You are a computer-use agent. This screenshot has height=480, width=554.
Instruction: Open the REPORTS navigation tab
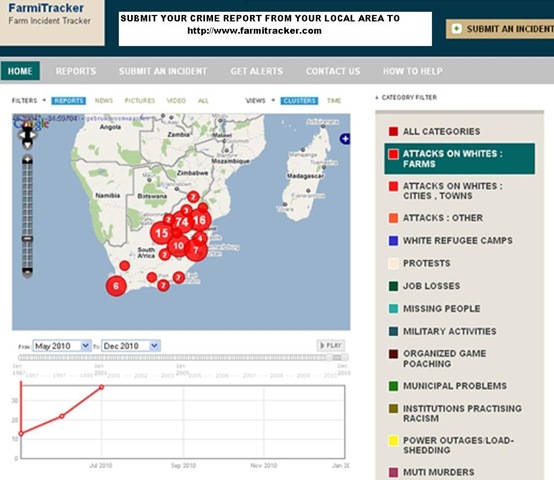(76, 71)
